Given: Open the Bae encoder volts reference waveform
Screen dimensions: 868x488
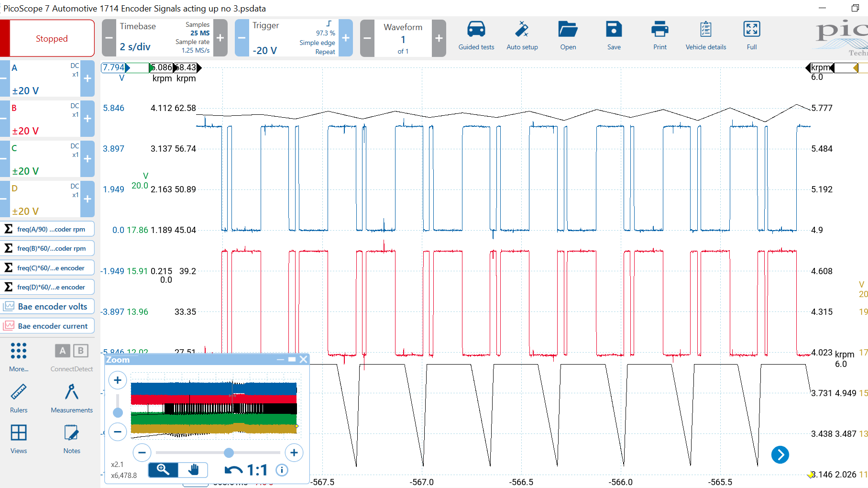Looking at the screenshot, I should tap(48, 306).
